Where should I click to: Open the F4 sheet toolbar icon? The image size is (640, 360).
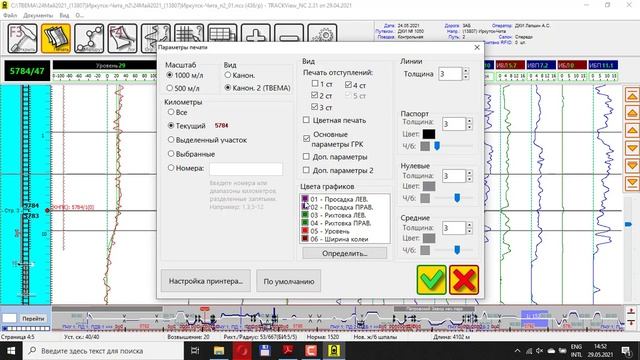coord(122,38)
